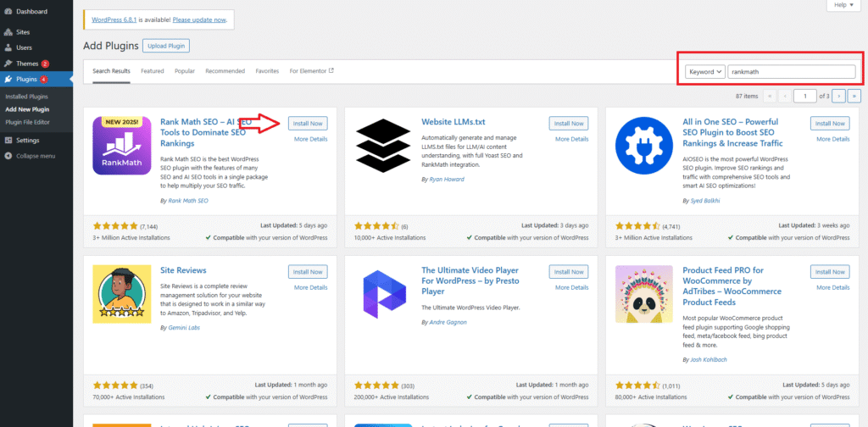This screenshot has height=427, width=868.
Task: Switch to the Search Results tab
Action: click(x=111, y=71)
